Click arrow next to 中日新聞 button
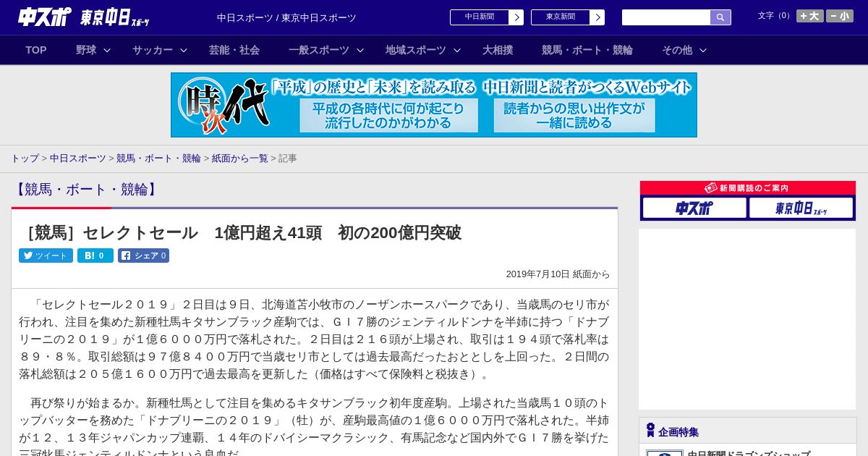Image resolution: width=868 pixels, height=456 pixels. click(x=516, y=17)
